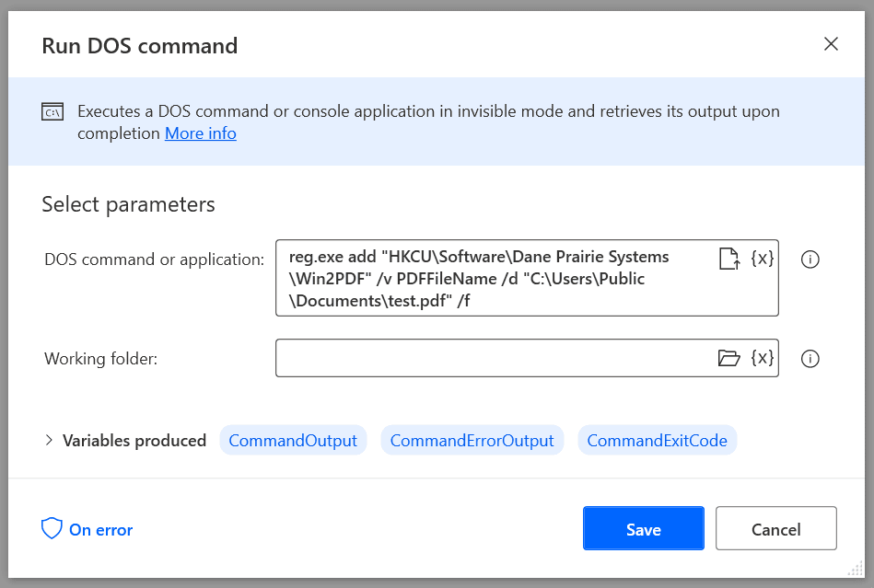The height and width of the screenshot is (588, 874).
Task: Select the CommandOutput variable
Action: (293, 440)
